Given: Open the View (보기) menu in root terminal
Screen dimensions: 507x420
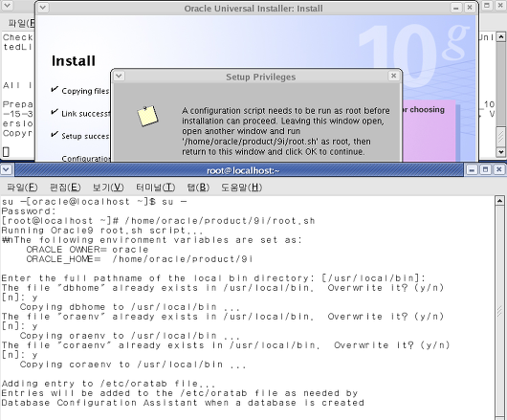Looking at the screenshot, I should [x=108, y=188].
